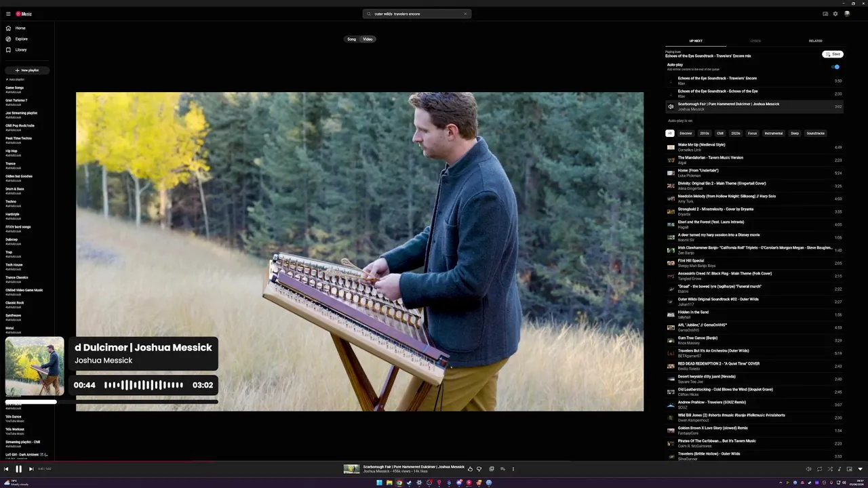This screenshot has height=488, width=868.
Task: Open the hamburger guide menu
Action: (x=8, y=14)
